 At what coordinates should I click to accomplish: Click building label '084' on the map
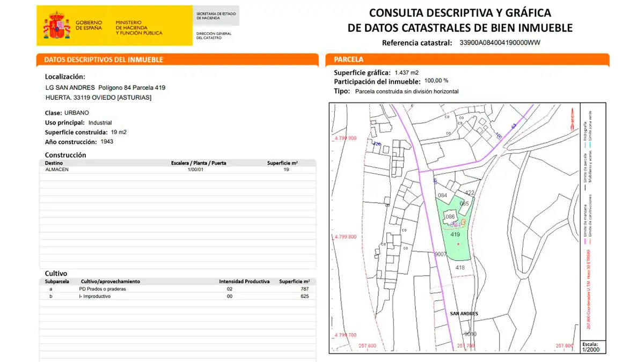443,195
